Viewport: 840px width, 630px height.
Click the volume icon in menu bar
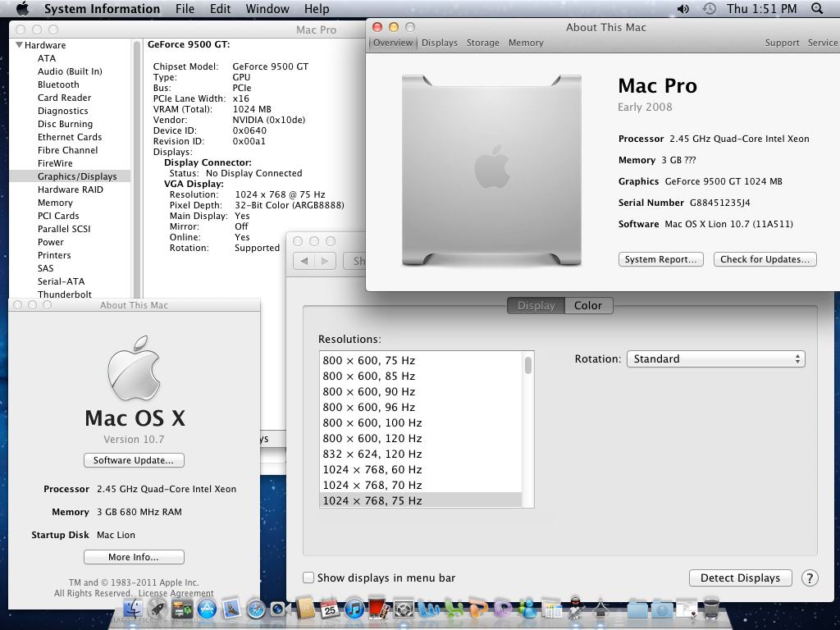click(683, 8)
